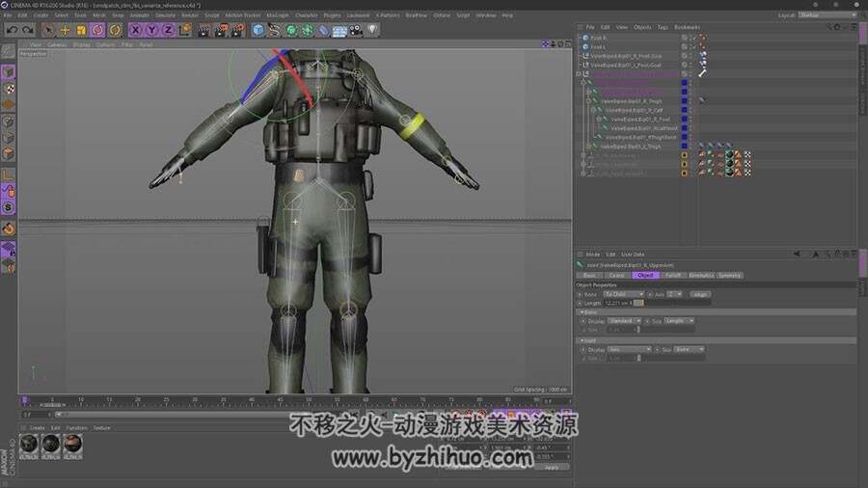Click the Undo arrow in the toolbar

coord(12,30)
